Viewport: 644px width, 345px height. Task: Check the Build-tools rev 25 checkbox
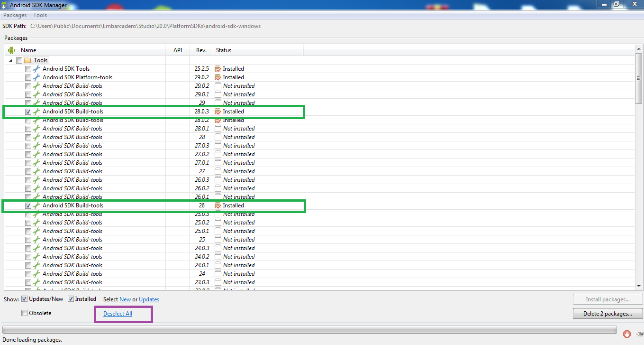point(28,240)
